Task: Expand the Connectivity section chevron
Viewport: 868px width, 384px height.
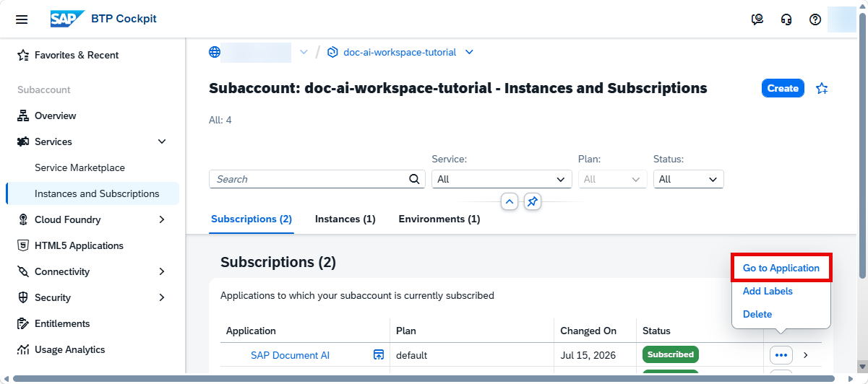Action: (x=162, y=271)
